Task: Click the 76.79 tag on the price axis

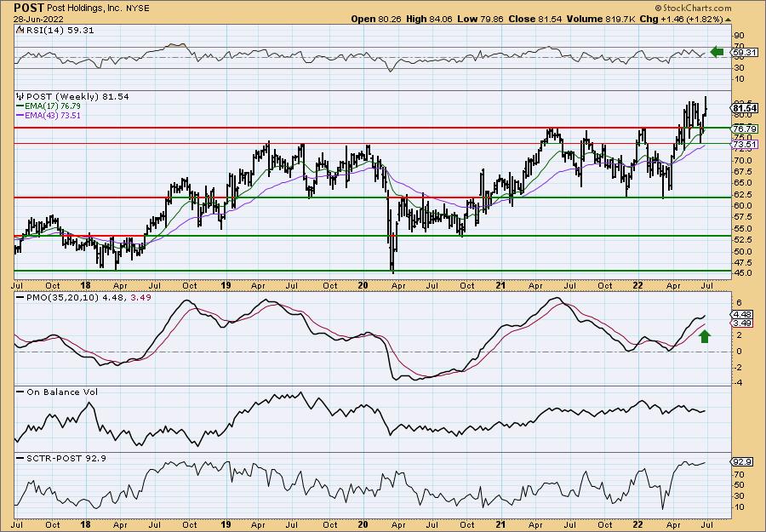Action: click(x=745, y=129)
